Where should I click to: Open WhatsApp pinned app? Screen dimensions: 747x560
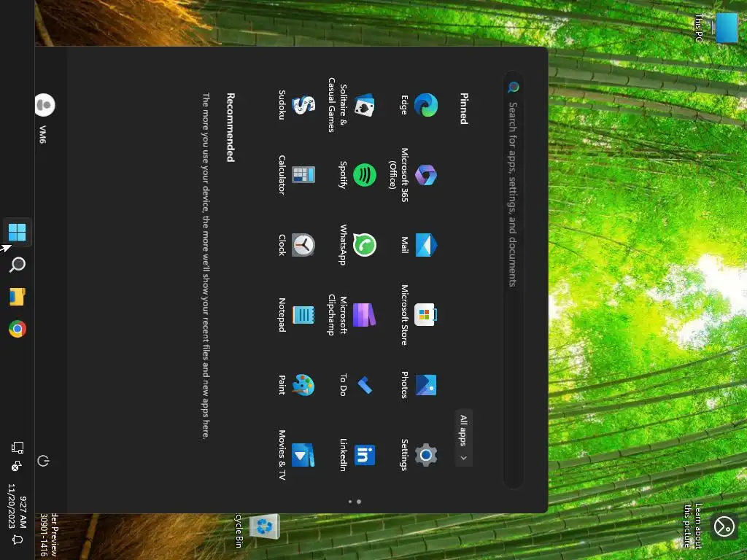pos(358,245)
